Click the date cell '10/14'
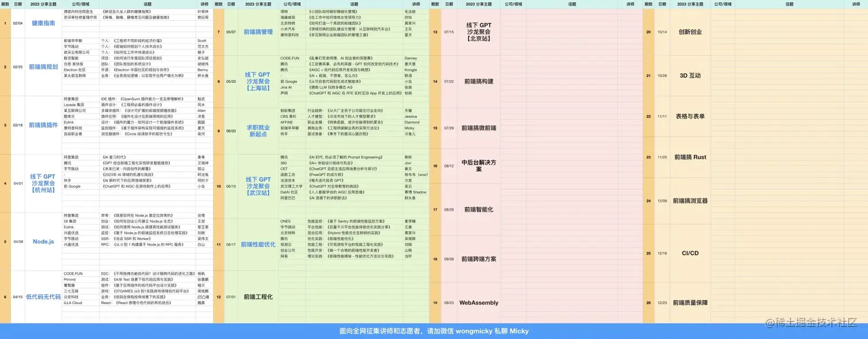 click(662, 32)
